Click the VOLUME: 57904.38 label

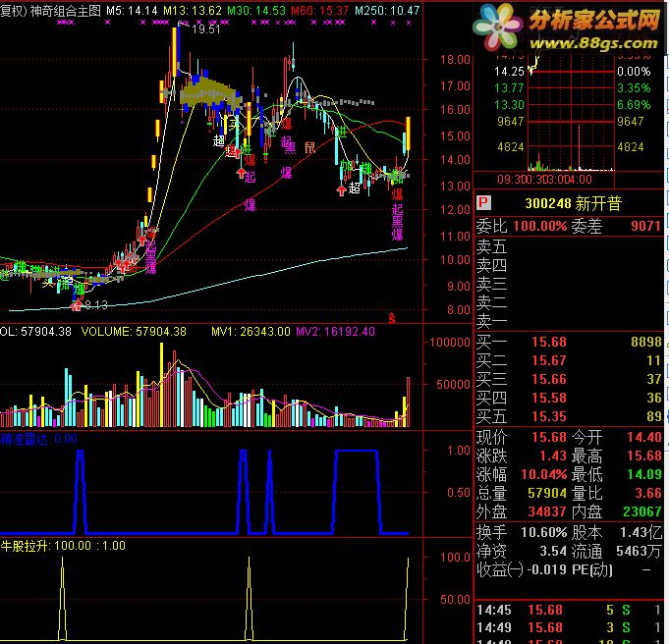(134, 332)
